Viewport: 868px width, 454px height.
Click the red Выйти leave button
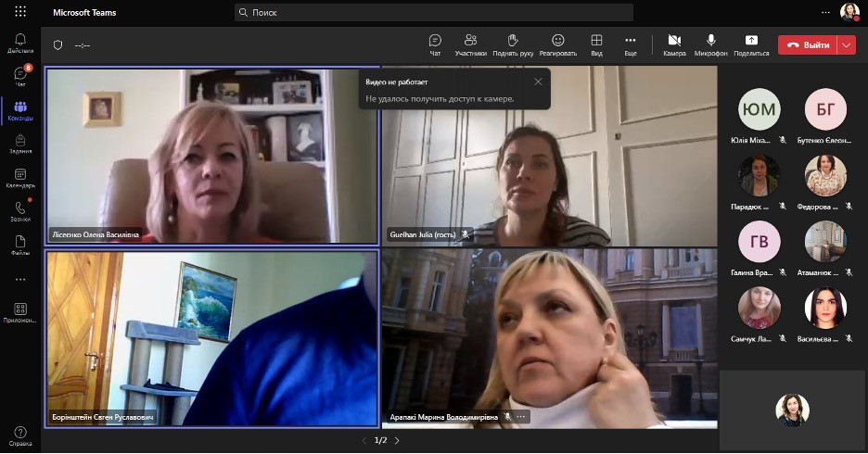[809, 44]
